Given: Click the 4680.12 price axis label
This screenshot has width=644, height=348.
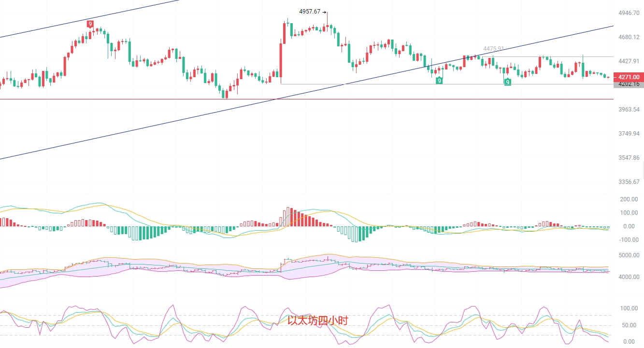Looking at the screenshot, I should 629,37.
